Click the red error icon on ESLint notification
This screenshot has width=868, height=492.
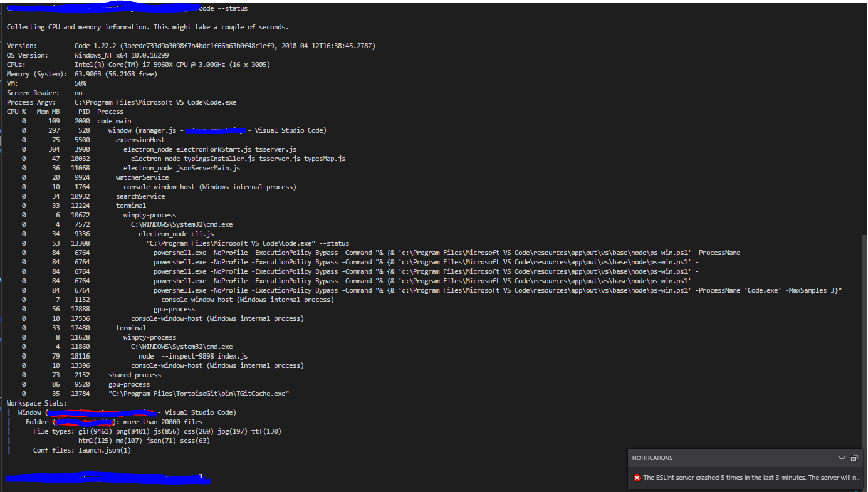point(637,478)
